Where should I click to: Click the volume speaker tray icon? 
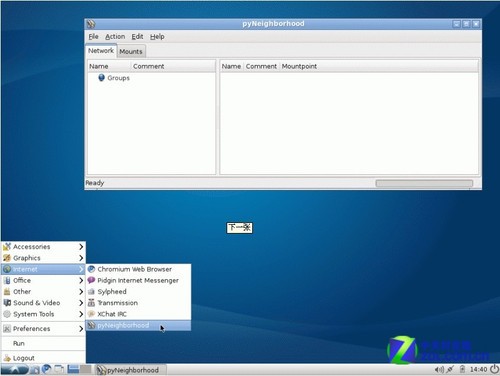pos(439,369)
